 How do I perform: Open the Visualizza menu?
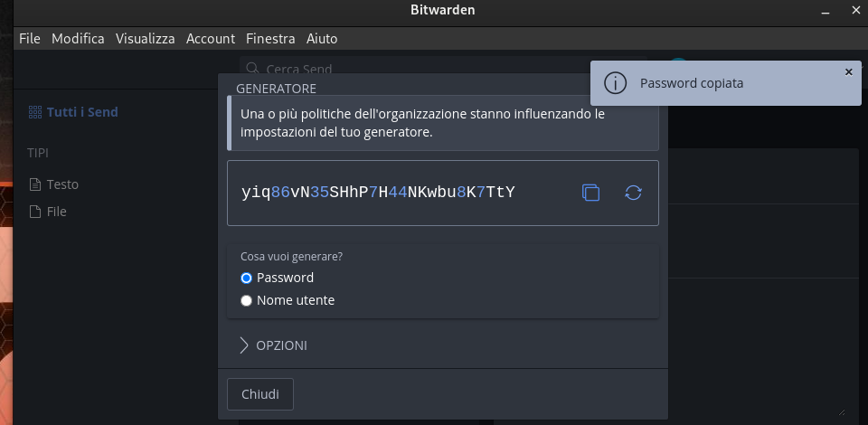click(x=145, y=39)
